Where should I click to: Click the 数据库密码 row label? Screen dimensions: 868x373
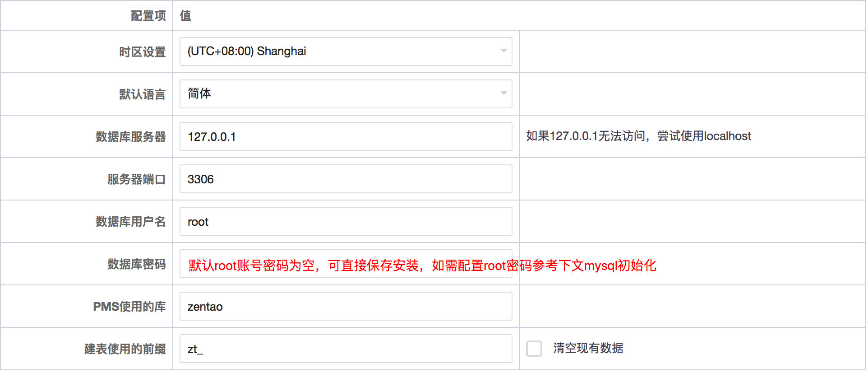point(136,264)
